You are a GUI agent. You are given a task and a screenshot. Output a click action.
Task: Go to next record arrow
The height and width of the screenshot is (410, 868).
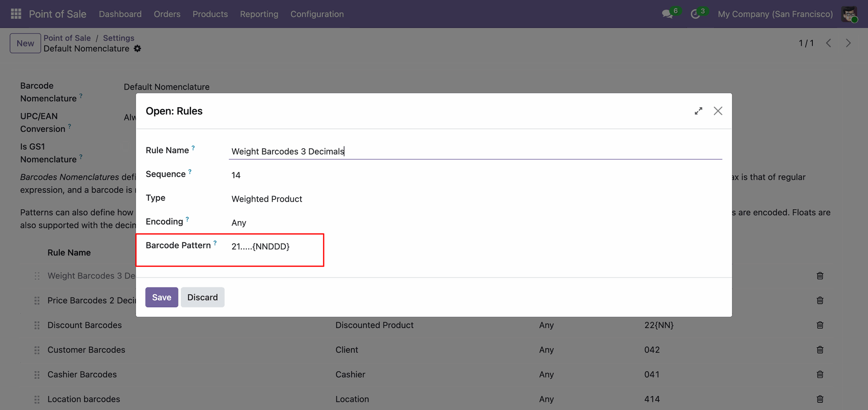tap(848, 43)
